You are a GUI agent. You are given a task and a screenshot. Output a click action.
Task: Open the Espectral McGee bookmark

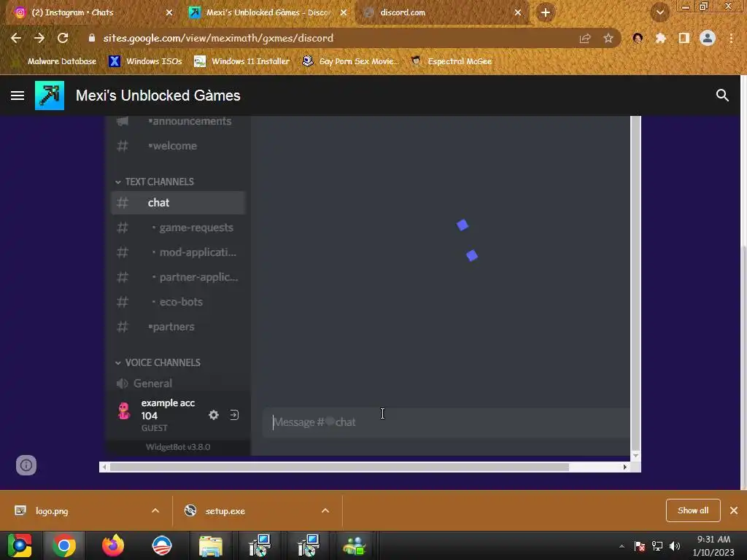coord(451,61)
